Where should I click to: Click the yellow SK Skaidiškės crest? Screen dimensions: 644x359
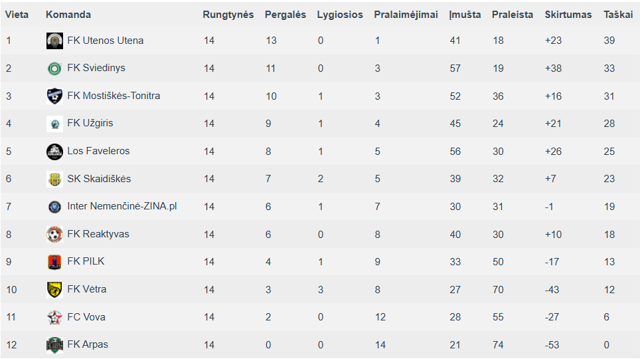click(54, 179)
